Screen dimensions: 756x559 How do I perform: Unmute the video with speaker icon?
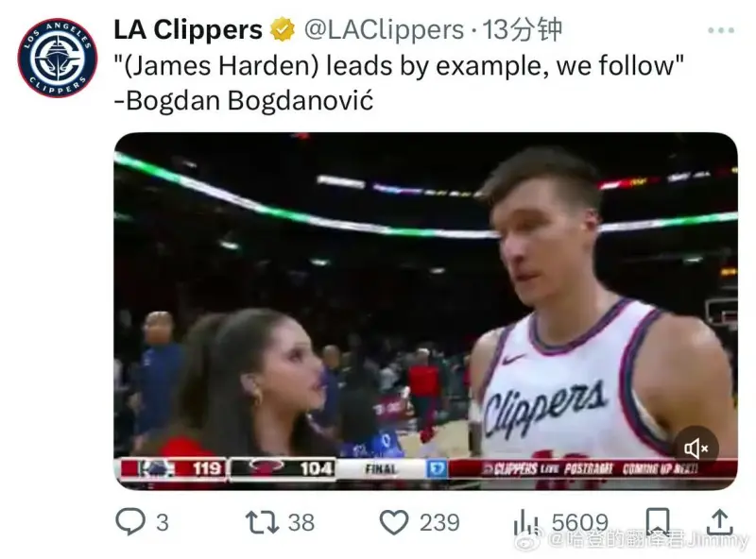(696, 449)
